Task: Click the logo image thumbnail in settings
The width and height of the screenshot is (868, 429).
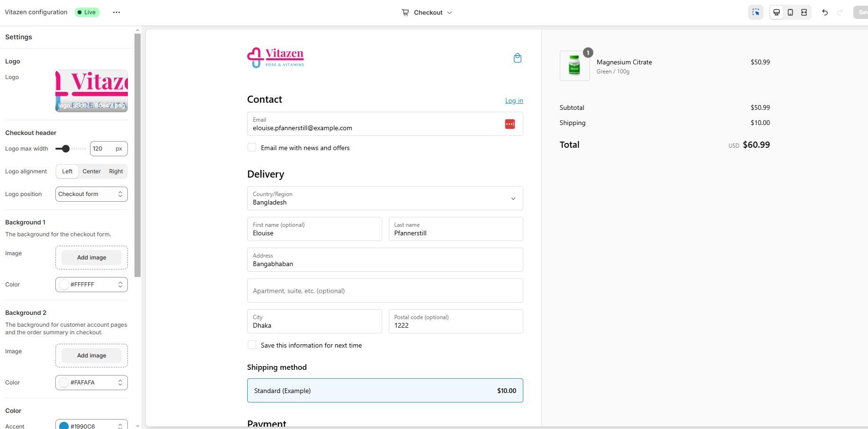Action: pyautogui.click(x=91, y=91)
